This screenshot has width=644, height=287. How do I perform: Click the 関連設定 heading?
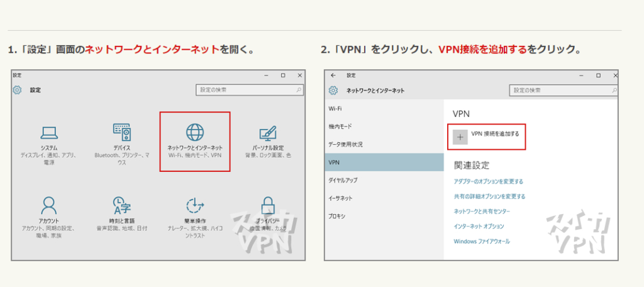[472, 166]
